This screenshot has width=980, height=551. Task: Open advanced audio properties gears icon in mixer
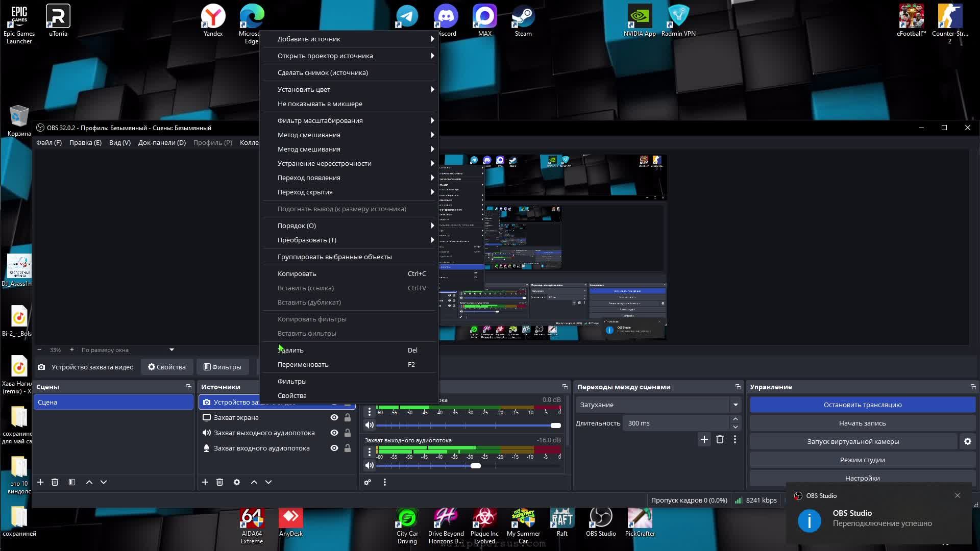367,482
